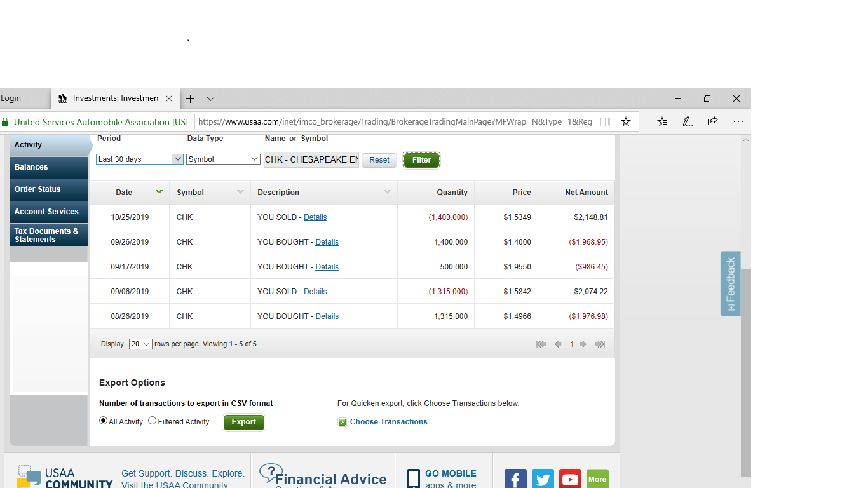Select net amount $2,148.81
Image resolution: width=868 pixels, height=488 pixels.
[591, 217]
